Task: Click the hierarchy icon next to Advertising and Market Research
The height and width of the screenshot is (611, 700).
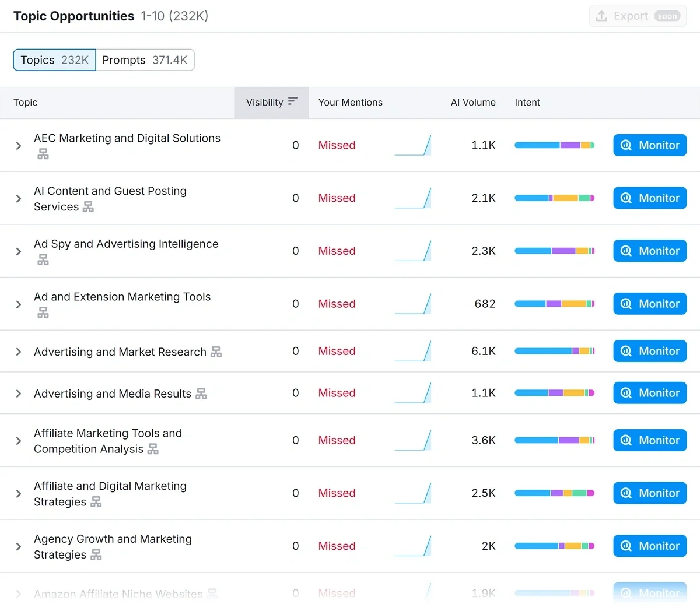Action: point(216,351)
